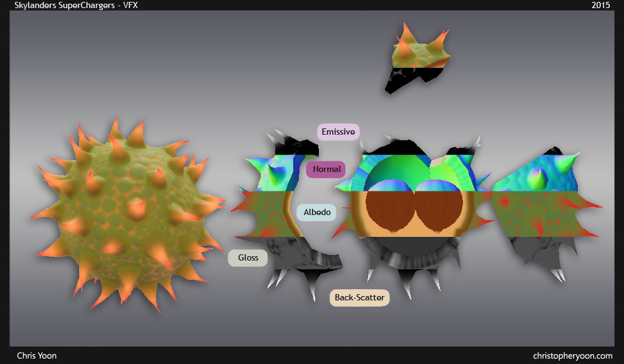Viewport: 624px width, 364px height.
Task: Choose the Gloss label
Action: (x=248, y=258)
